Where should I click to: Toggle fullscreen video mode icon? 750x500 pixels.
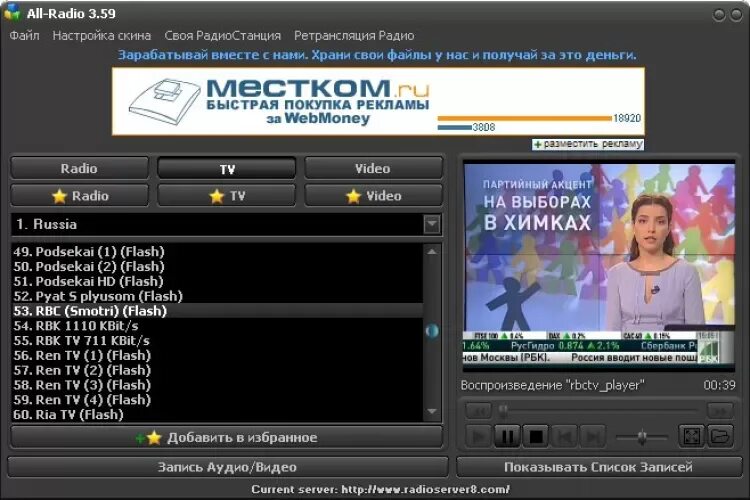(x=692, y=436)
